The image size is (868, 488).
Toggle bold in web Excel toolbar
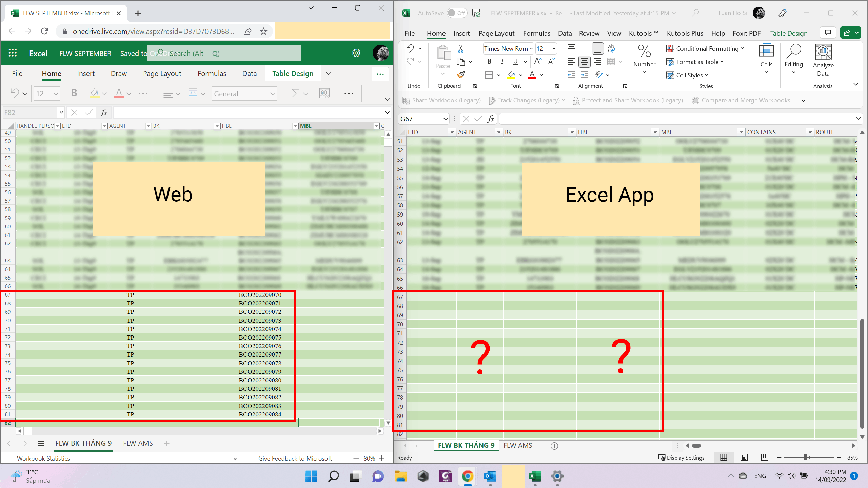[74, 93]
